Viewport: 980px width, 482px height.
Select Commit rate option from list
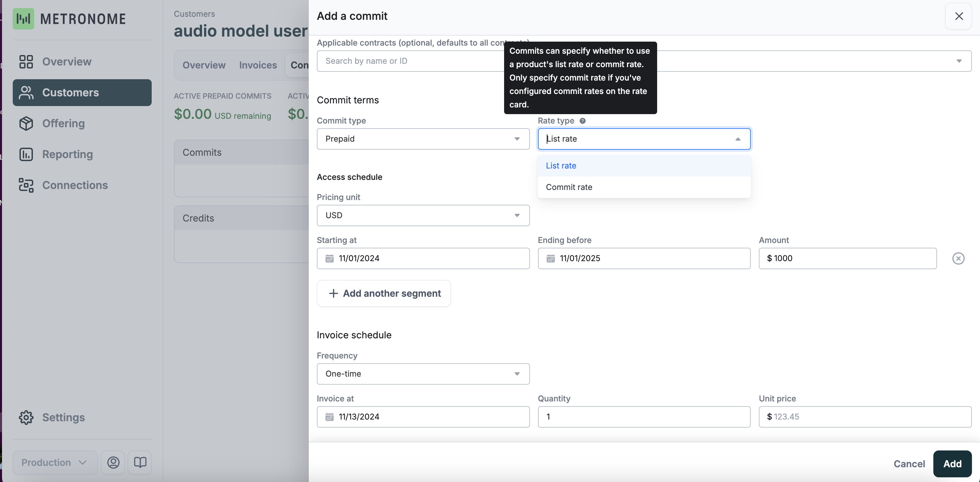[569, 187]
